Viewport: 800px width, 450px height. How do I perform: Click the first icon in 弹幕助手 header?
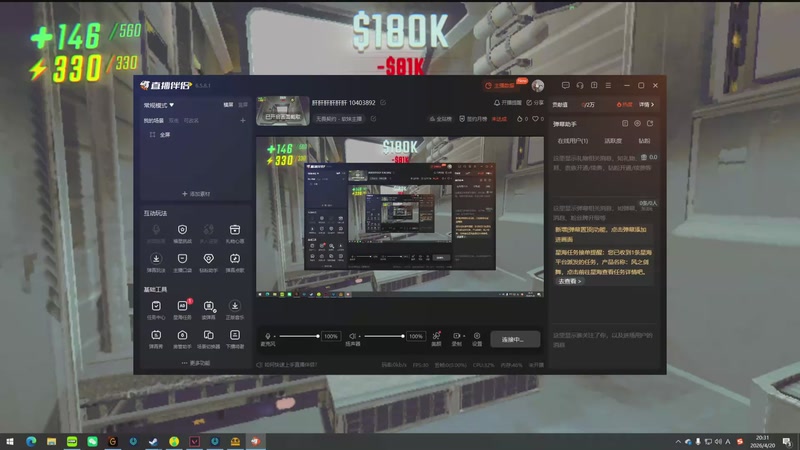coord(625,123)
